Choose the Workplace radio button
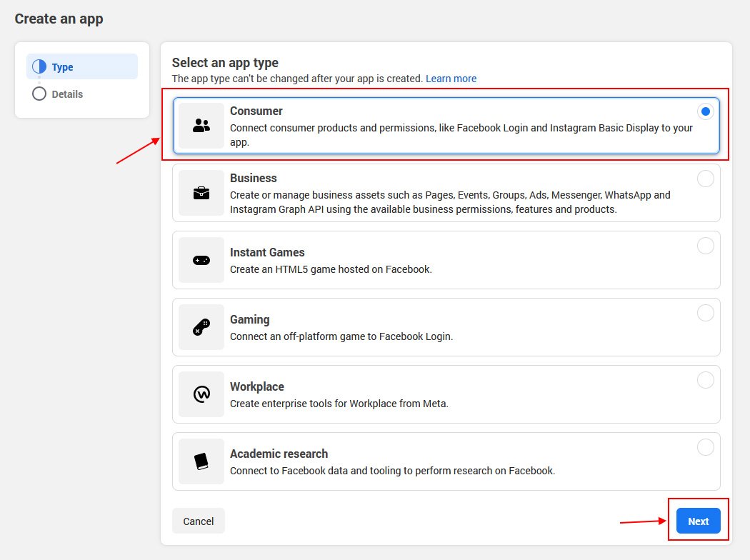Viewport: 750px width, 560px height. click(x=705, y=380)
